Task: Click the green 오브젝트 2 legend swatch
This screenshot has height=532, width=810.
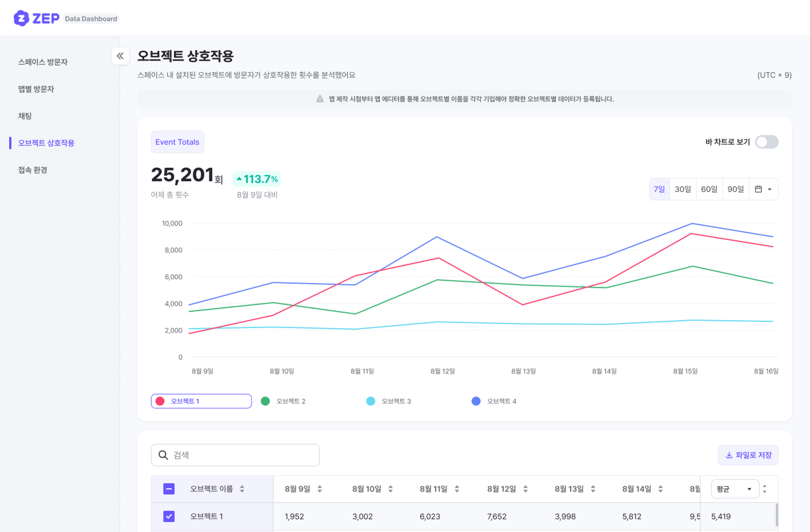Action: (x=265, y=401)
